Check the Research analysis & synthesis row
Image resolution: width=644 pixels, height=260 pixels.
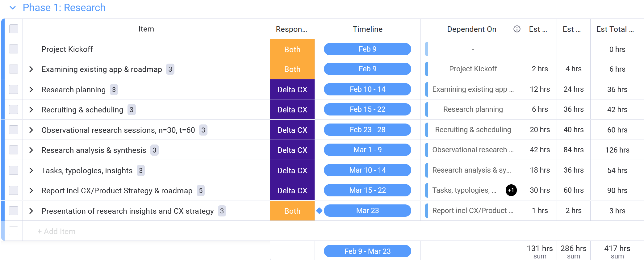point(14,150)
